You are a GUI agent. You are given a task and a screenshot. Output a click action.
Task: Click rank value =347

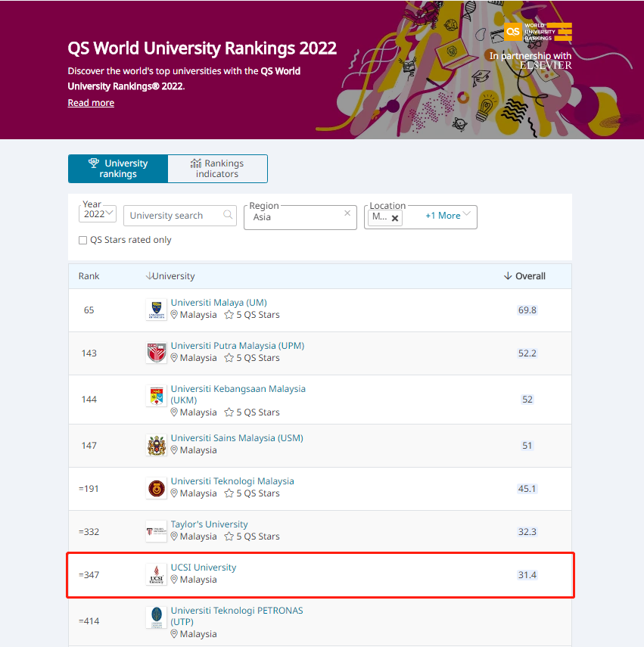click(x=89, y=575)
